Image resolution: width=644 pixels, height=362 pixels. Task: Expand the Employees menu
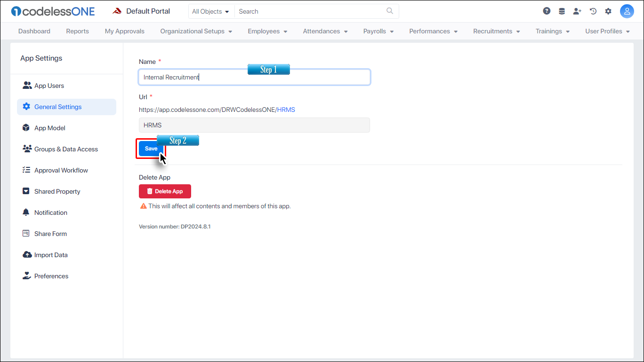point(267,31)
